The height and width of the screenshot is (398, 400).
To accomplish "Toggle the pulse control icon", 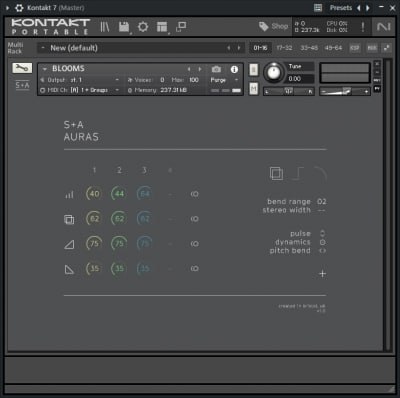I will (322, 233).
